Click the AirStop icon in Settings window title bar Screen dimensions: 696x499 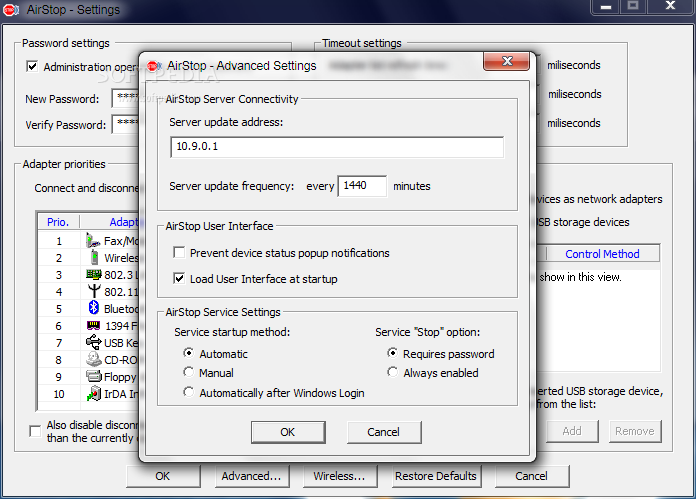11,10
